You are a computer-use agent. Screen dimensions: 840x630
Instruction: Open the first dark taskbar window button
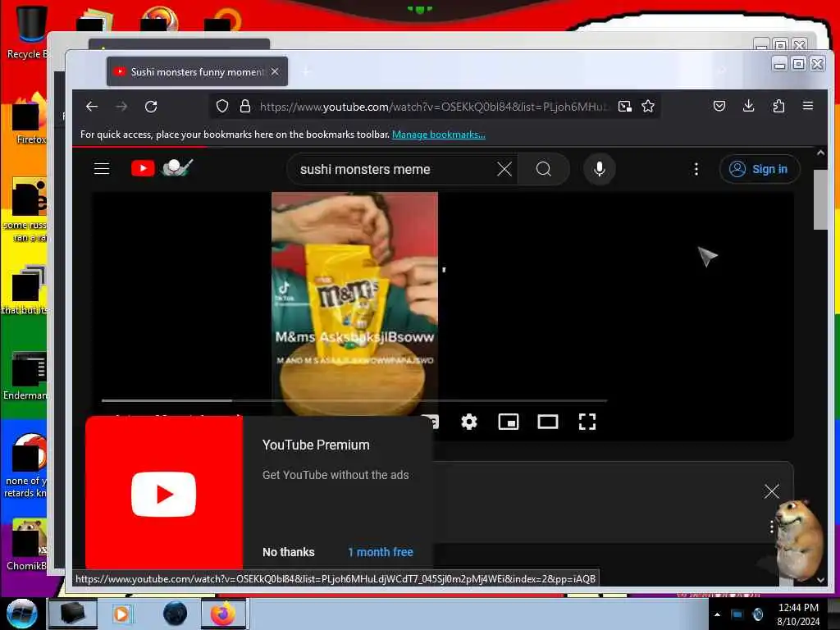pos(73,614)
